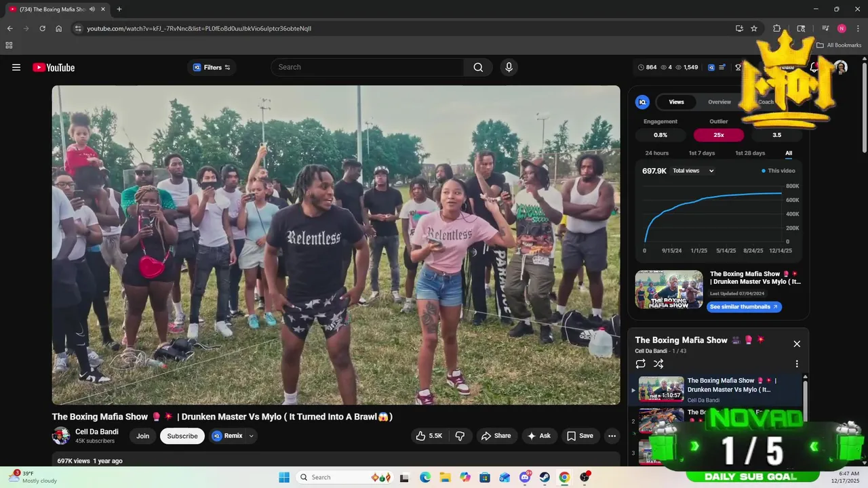Select the Outlier 25x pill
Viewport: 868px width, 488px height.
(719, 135)
